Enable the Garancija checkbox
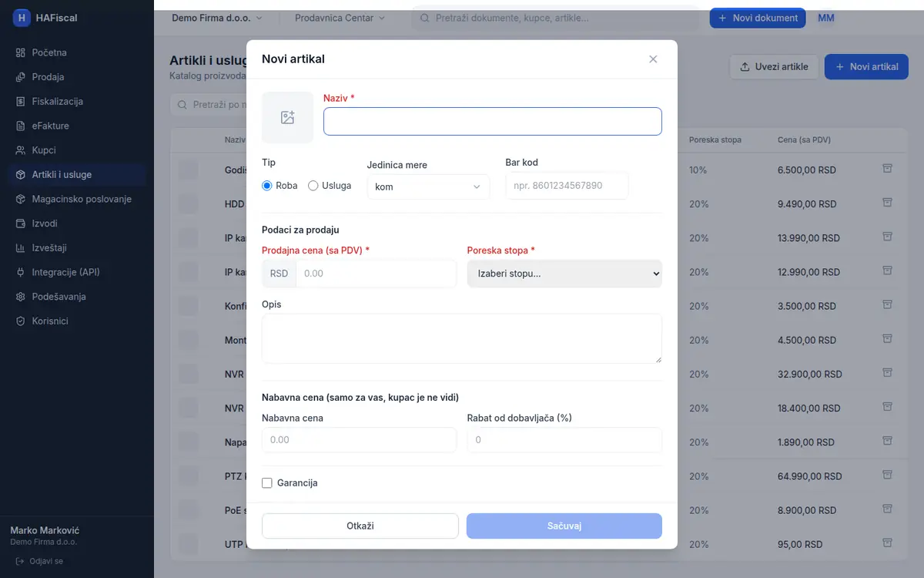924x578 pixels. click(267, 483)
